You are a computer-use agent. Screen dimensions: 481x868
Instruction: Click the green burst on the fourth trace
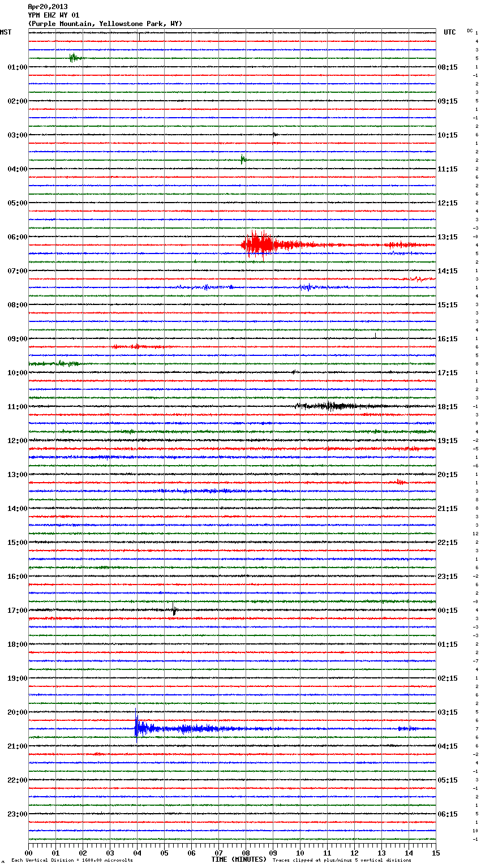tap(74, 58)
